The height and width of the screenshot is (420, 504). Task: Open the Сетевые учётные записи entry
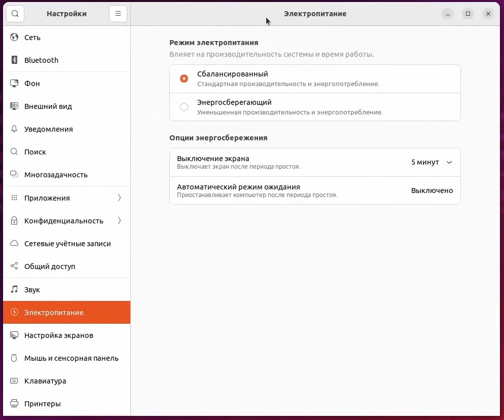(x=66, y=243)
